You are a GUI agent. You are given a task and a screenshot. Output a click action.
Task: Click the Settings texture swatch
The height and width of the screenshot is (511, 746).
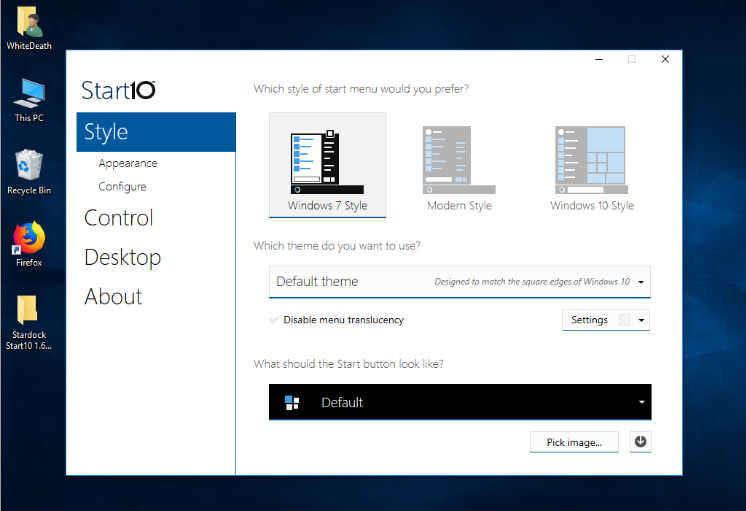pyautogui.click(x=624, y=320)
